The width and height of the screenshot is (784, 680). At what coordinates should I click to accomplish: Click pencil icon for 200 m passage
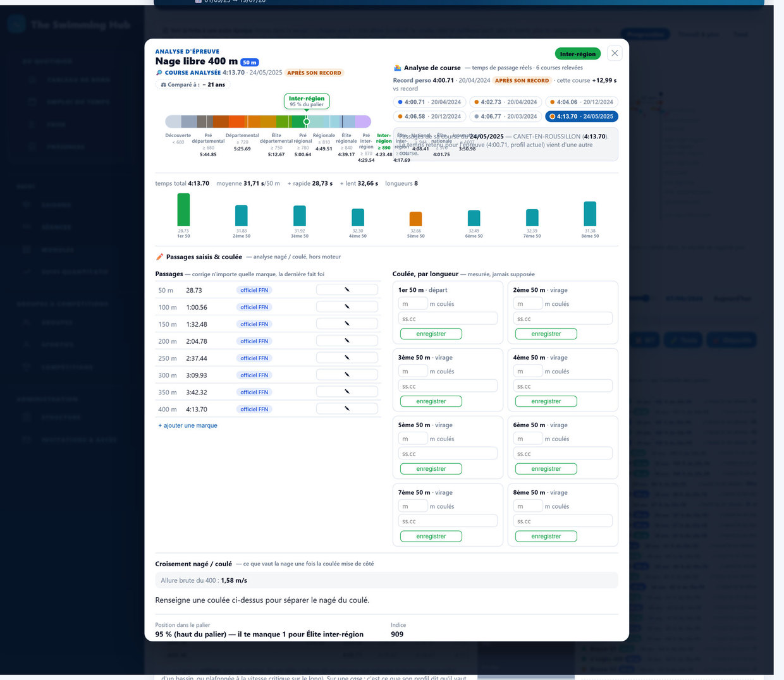click(347, 341)
